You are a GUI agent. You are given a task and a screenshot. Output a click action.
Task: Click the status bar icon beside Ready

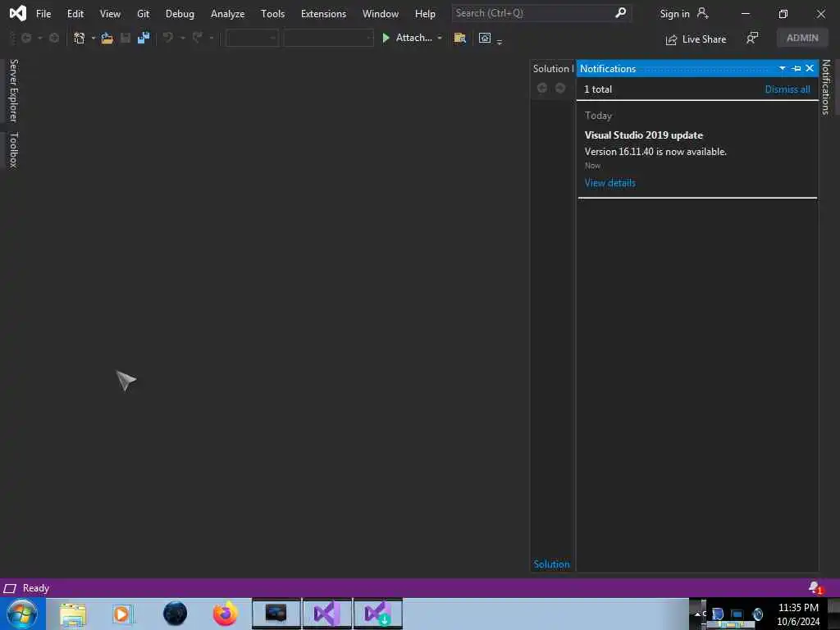[x=10, y=588]
